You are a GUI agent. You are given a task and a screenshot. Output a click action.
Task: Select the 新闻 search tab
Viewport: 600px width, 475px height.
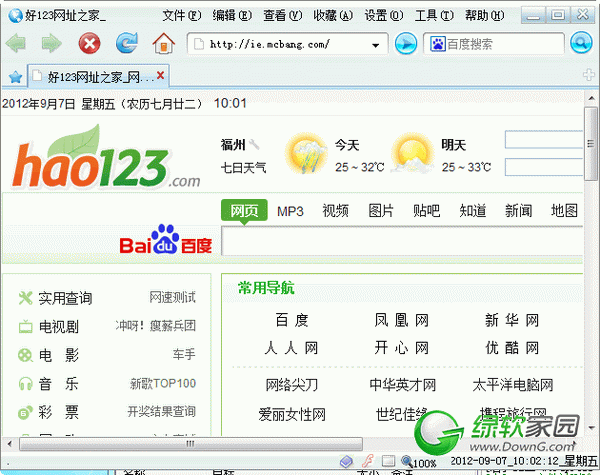pyautogui.click(x=518, y=211)
